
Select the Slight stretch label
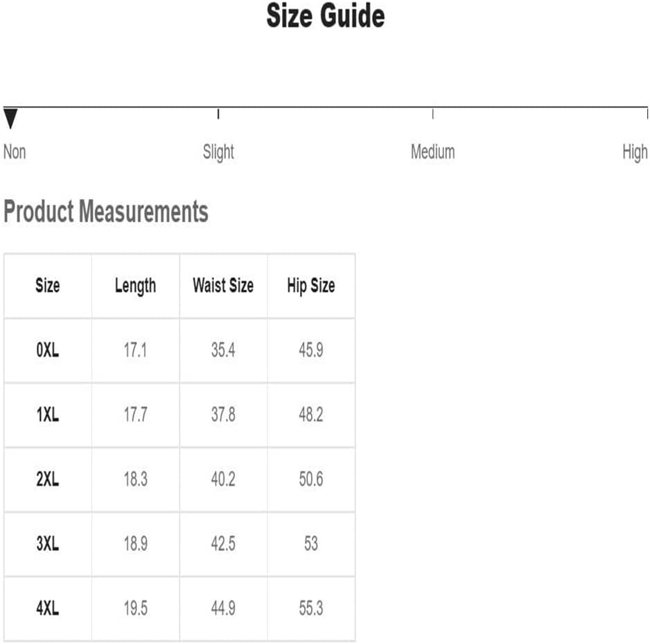[x=218, y=153]
